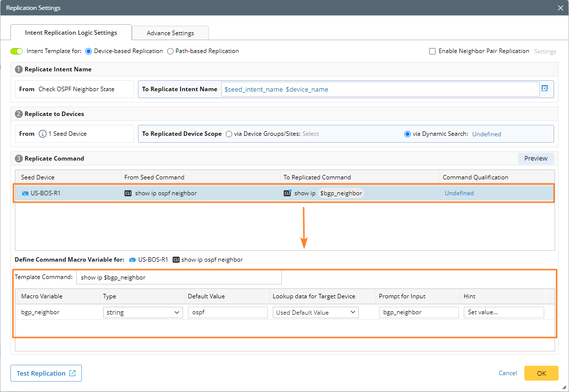Click the Undefined Command Qualification link

459,193
